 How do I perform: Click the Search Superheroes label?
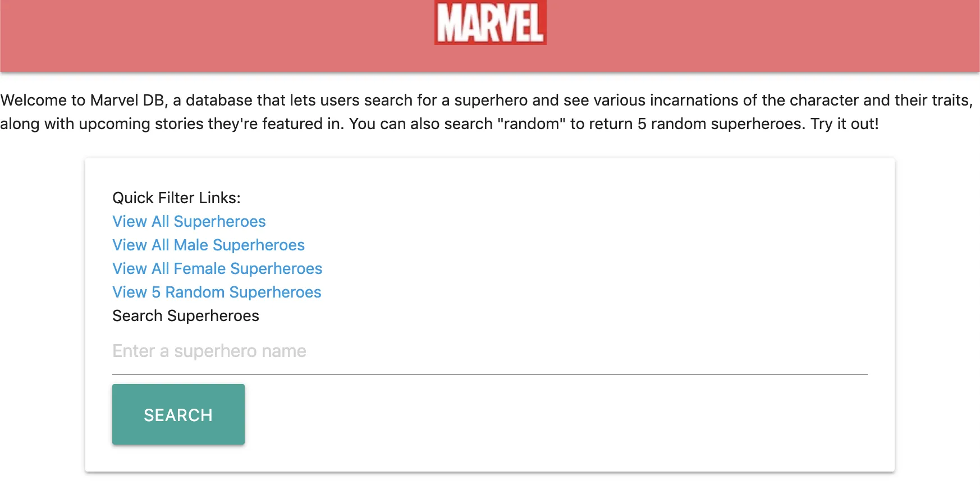click(x=185, y=315)
